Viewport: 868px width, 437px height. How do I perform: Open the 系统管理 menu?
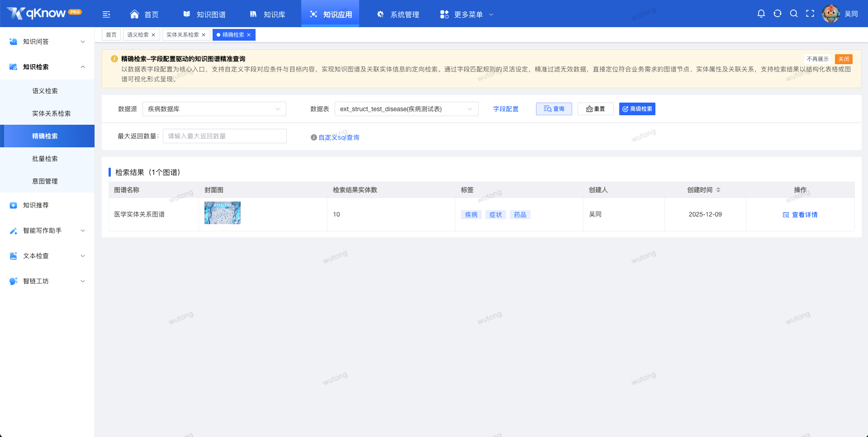click(398, 14)
